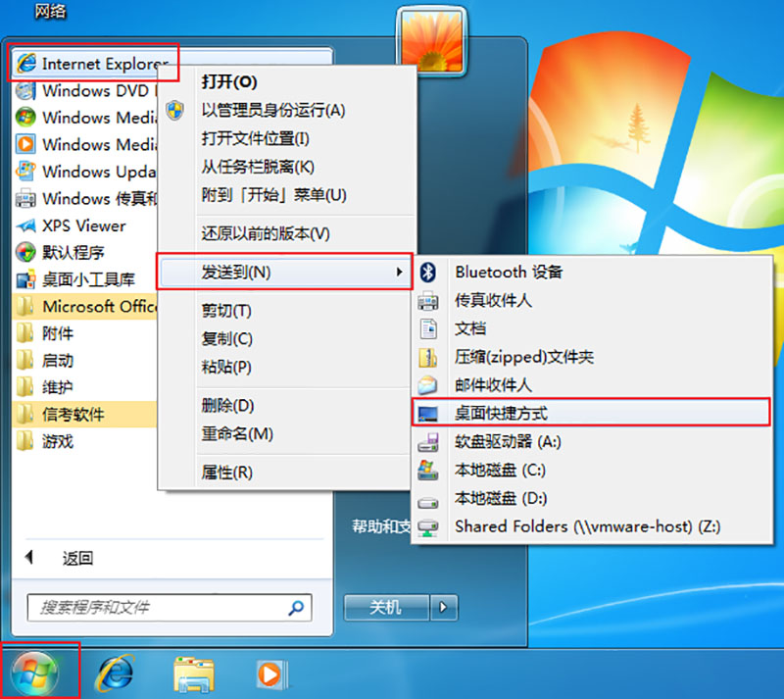
Task: Click the 网络 desktop icon label
Action: (x=51, y=11)
